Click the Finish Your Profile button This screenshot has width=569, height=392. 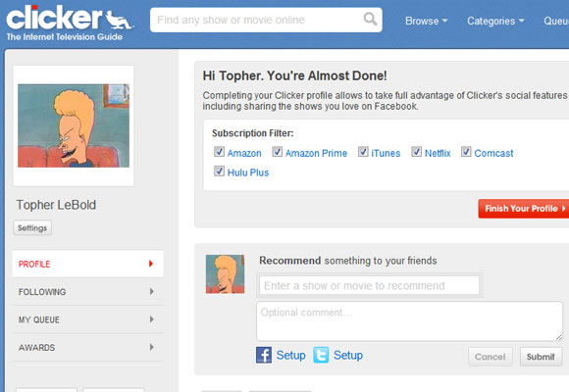524,209
